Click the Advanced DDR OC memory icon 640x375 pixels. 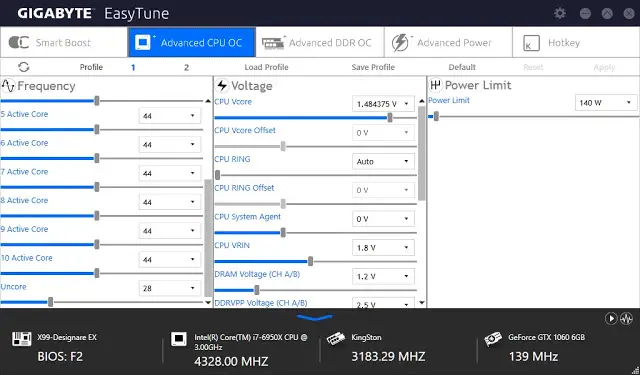coord(273,43)
